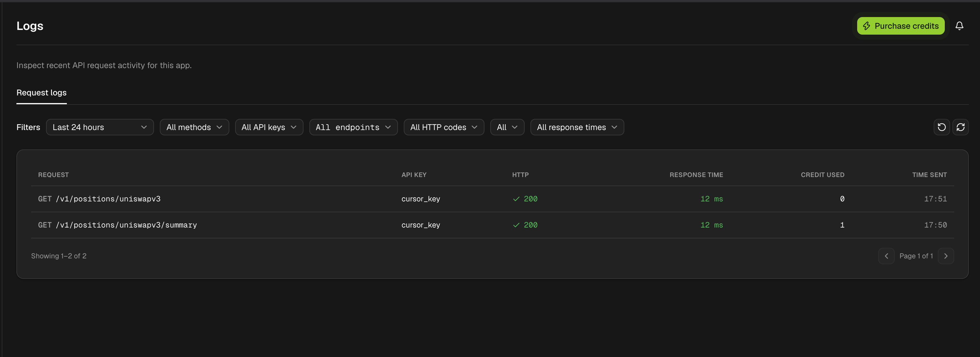Viewport: 980px width, 357px height.
Task: Open the /v1/positions/uniswapv3/summary log row
Action: pos(492,225)
